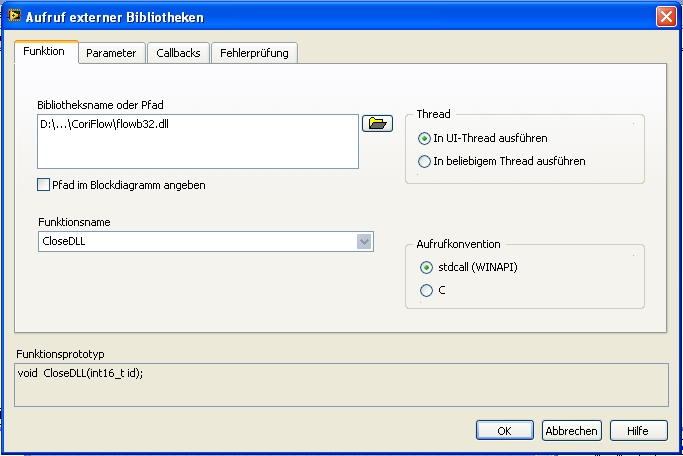Open the Parameter tab
This screenshot has height=456, width=683.
(x=111, y=53)
